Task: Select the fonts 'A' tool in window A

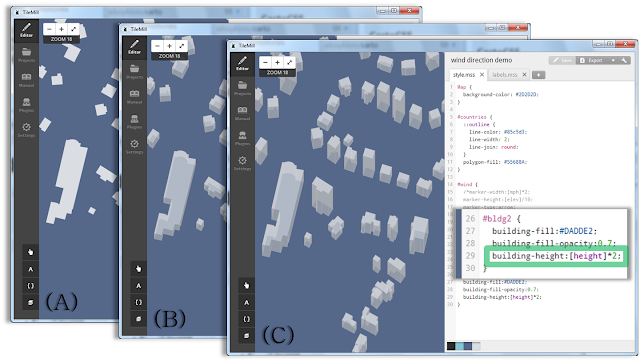Action: pyautogui.click(x=30, y=269)
